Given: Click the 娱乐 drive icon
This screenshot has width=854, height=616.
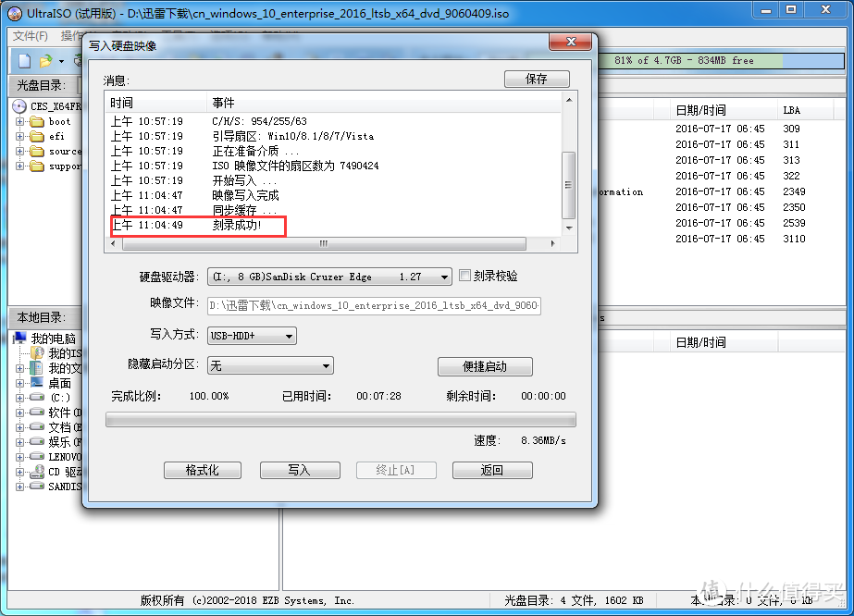Looking at the screenshot, I should (x=37, y=442).
